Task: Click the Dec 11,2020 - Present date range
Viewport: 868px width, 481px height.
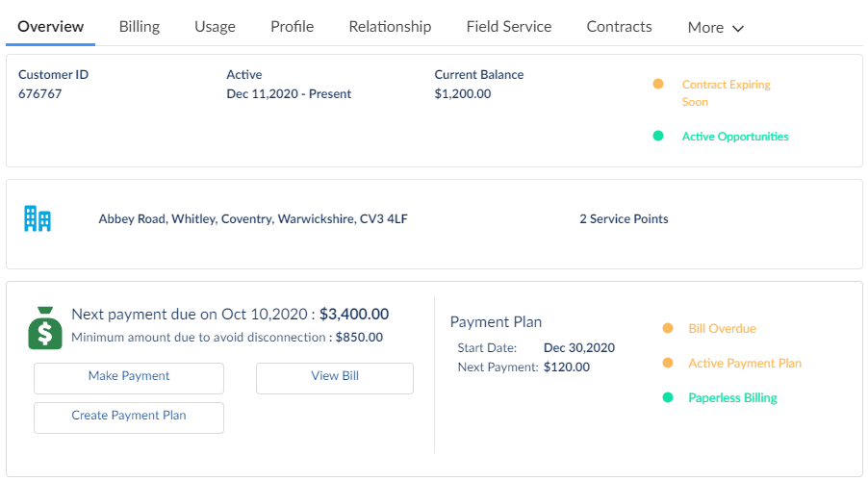Action: click(x=289, y=93)
